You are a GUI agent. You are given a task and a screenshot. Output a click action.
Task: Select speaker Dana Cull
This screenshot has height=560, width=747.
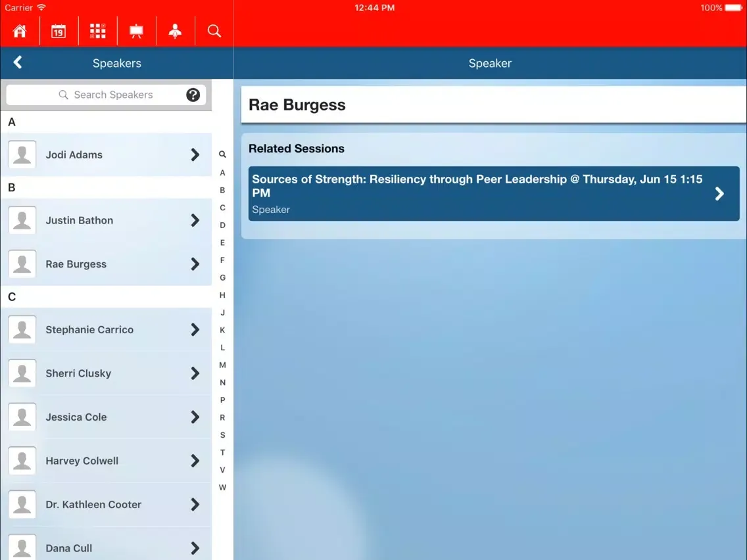pos(107,544)
